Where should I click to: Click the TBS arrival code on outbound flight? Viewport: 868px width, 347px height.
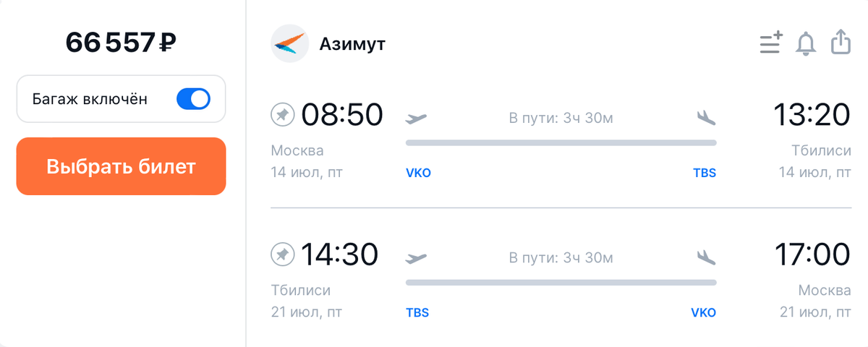pos(704,173)
